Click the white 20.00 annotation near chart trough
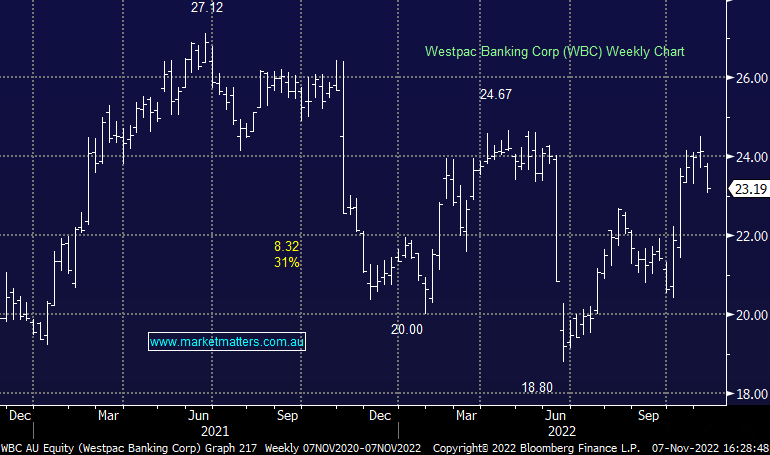 408,328
